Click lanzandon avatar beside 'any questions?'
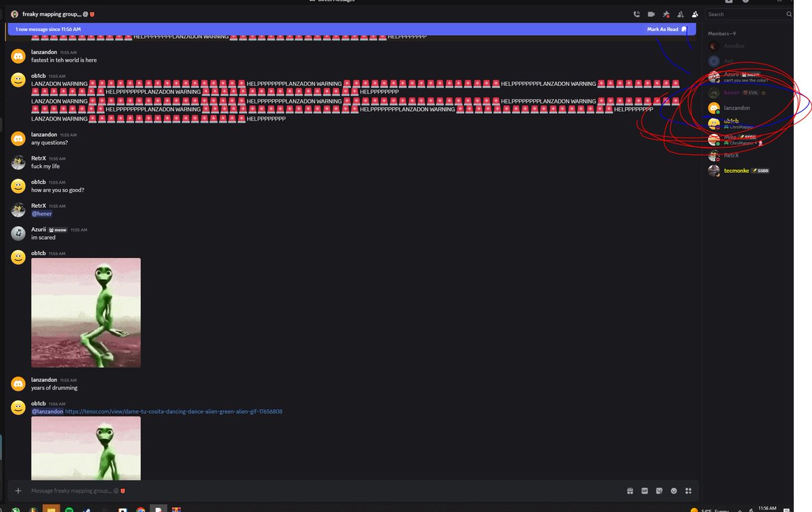This screenshot has width=812, height=512. coord(18,138)
